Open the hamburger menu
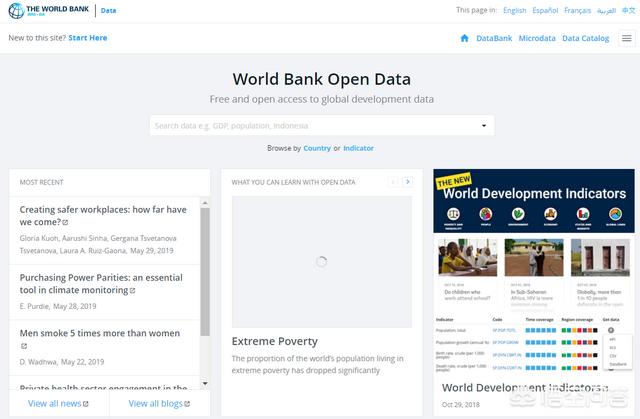This screenshot has height=419, width=640. point(627,38)
